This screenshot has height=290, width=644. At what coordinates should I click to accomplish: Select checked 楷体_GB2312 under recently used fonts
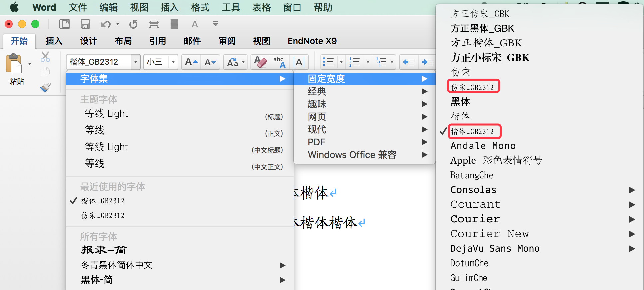click(180, 201)
